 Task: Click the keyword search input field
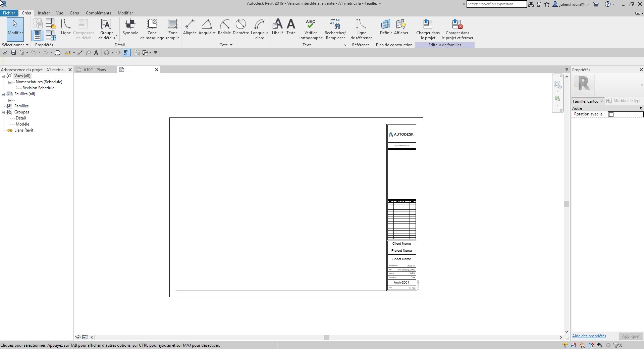click(496, 4)
